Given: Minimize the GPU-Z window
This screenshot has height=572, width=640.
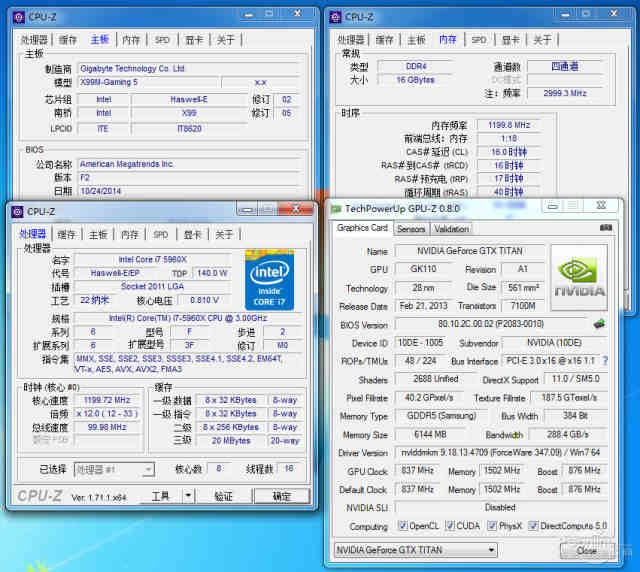Looking at the screenshot, I should 552,207.
